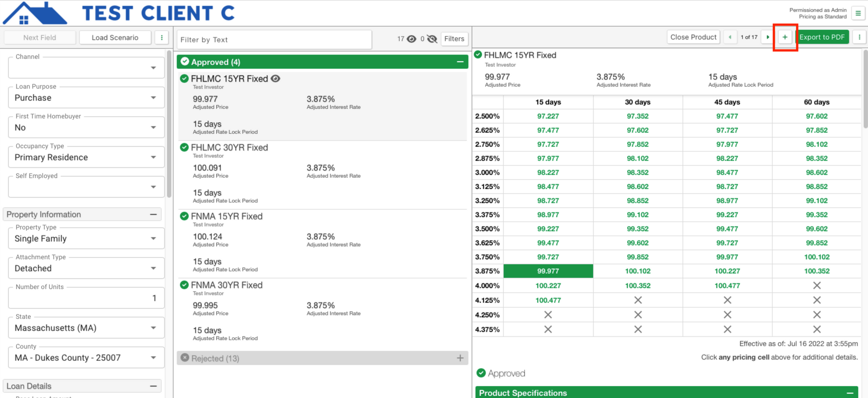Click the X icon on Rejected header
The height and width of the screenshot is (398, 868).
tap(185, 358)
